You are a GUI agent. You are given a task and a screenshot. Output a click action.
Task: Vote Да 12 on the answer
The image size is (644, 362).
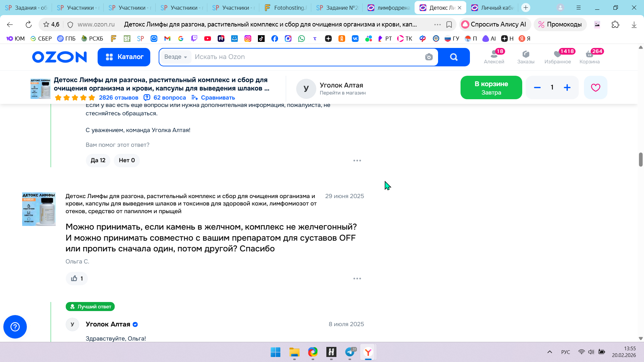[x=98, y=160]
